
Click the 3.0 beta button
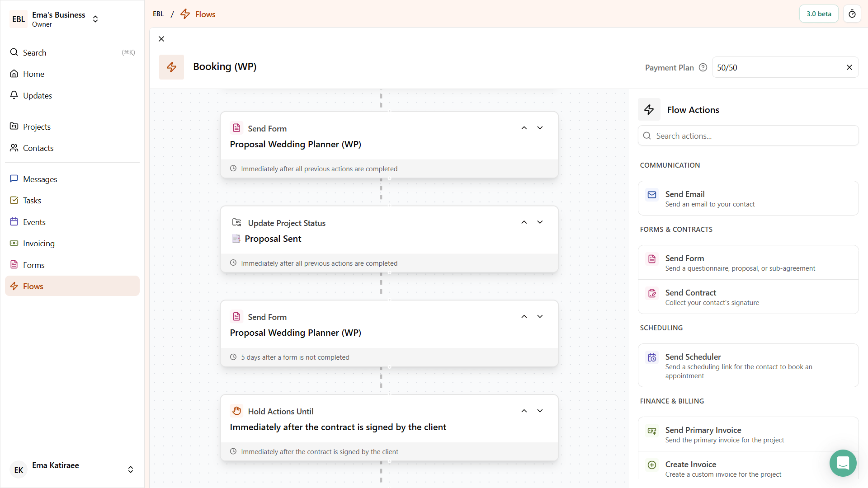tap(818, 14)
